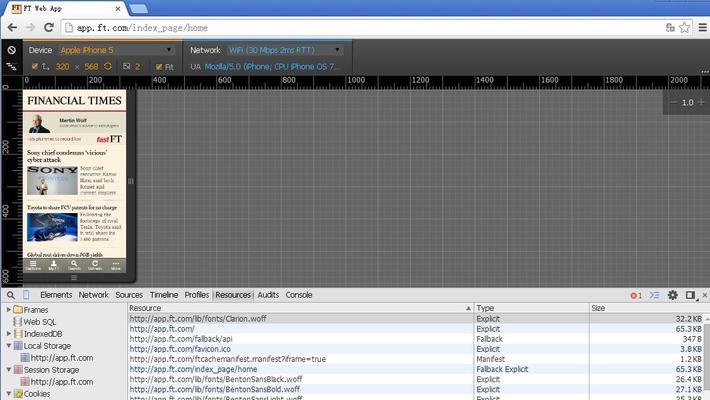Click the dock side icon
The width and height of the screenshot is (710, 400).
691,295
